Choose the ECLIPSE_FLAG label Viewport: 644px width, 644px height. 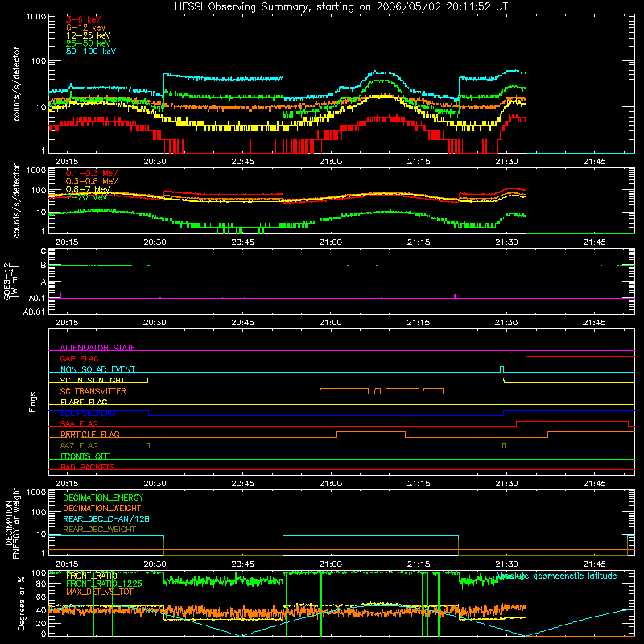88,413
